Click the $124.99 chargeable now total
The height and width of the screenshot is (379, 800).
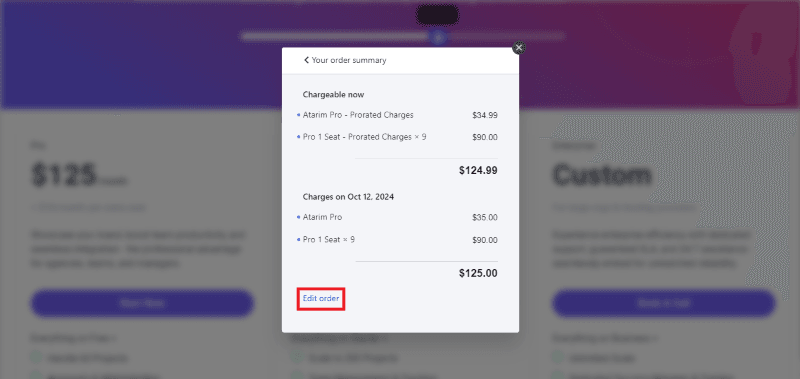coord(478,170)
